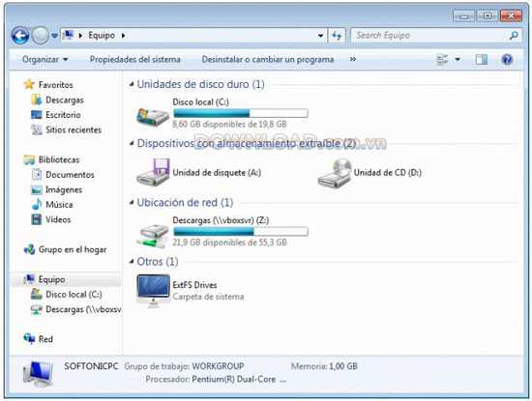The image size is (532, 401).
Task: Maximize the Equipo window
Action: (x=488, y=15)
